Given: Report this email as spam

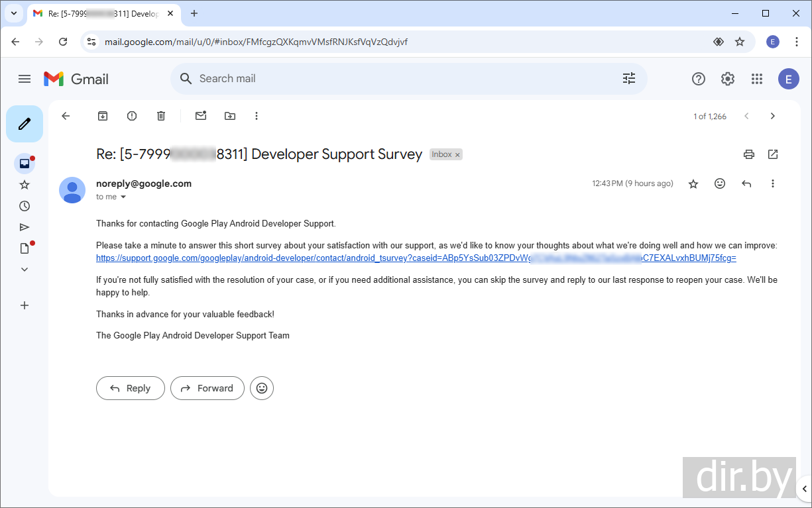Looking at the screenshot, I should tap(132, 116).
